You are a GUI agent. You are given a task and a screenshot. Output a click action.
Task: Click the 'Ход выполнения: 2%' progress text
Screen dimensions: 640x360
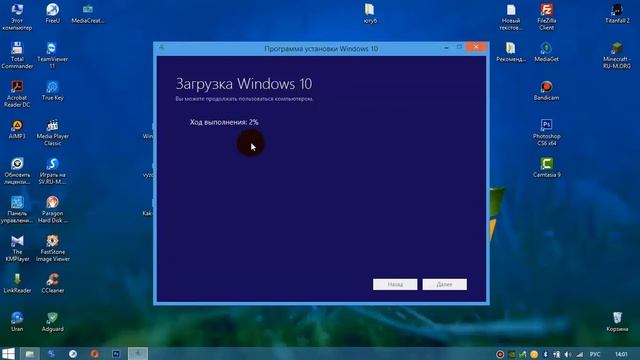[x=224, y=122]
